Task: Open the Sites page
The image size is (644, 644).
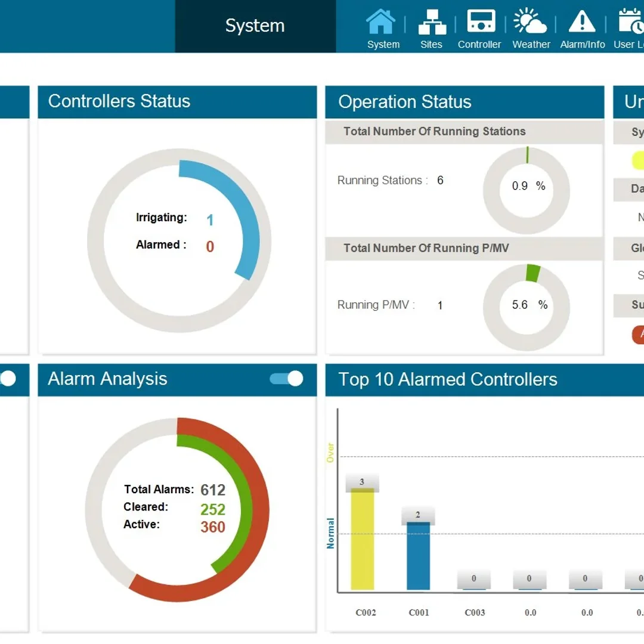Action: pos(432,26)
